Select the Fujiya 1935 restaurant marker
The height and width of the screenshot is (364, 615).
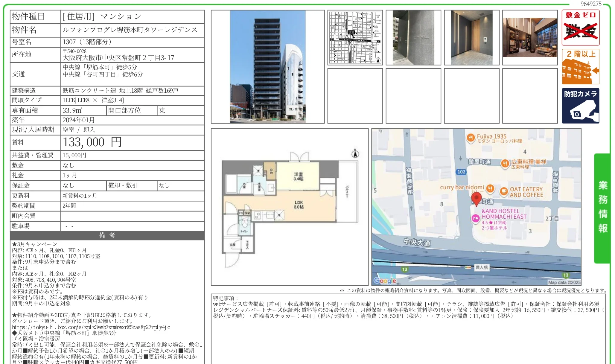tap(471, 138)
